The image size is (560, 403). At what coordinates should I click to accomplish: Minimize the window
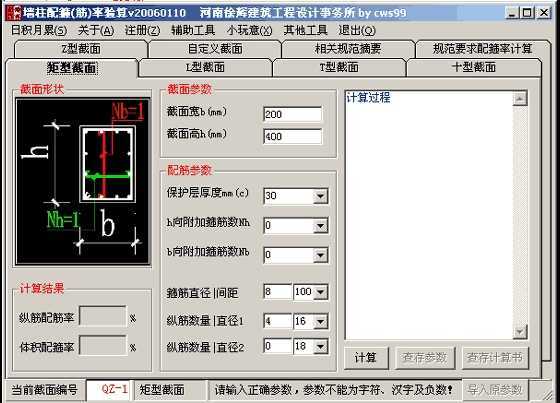[511, 13]
